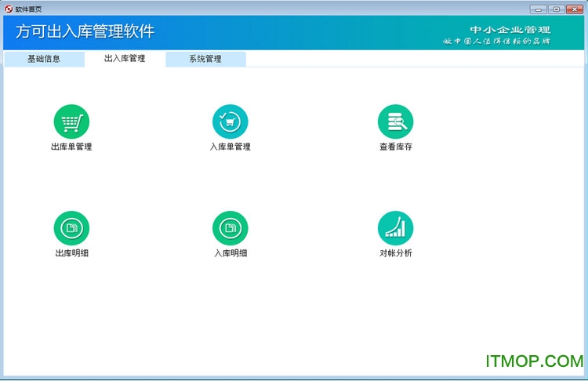The image size is (588, 381).
Task: Click the red app logo in title bar
Action: [x=9, y=9]
